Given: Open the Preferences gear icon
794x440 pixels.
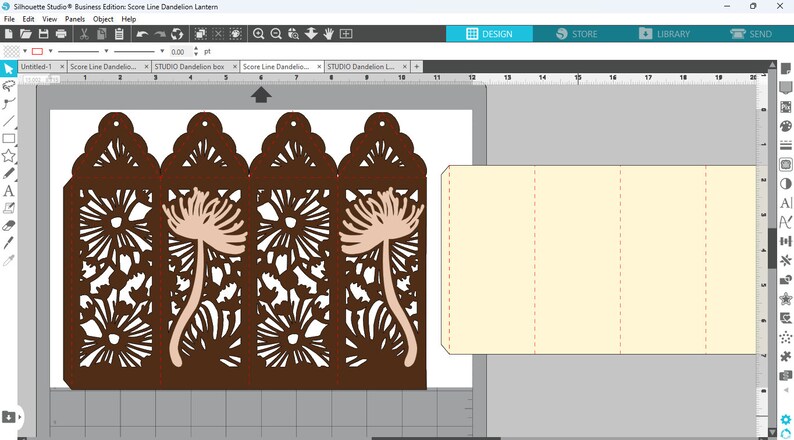Looking at the screenshot, I should pos(785,419).
